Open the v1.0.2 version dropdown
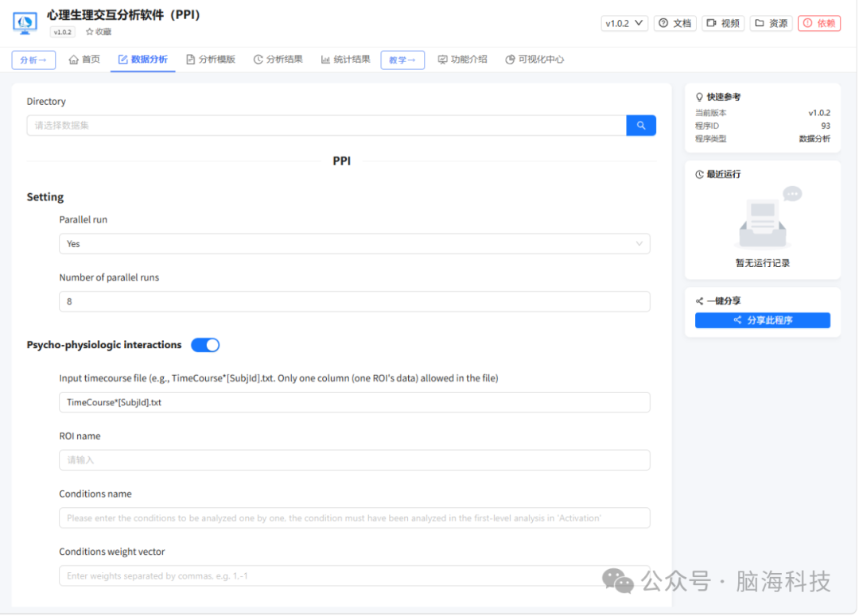859x616 pixels. pyautogui.click(x=624, y=23)
